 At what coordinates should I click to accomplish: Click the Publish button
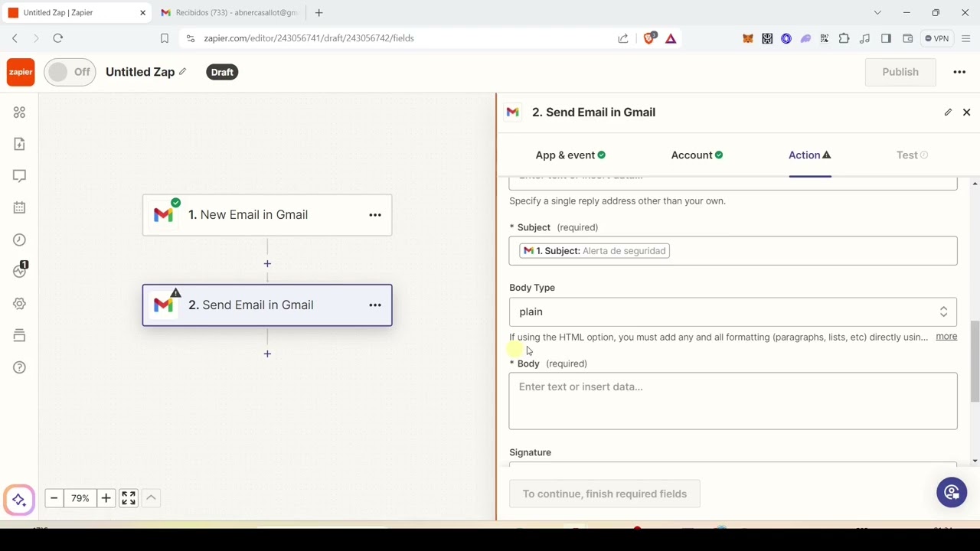[x=900, y=72]
